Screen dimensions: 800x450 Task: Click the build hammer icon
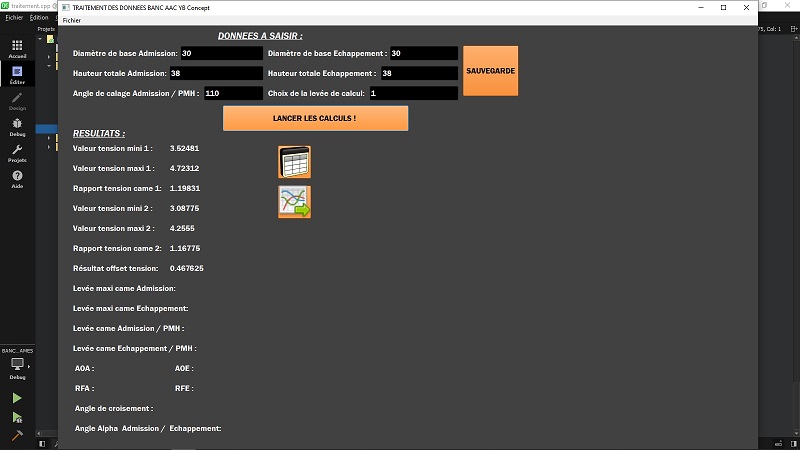(x=17, y=436)
